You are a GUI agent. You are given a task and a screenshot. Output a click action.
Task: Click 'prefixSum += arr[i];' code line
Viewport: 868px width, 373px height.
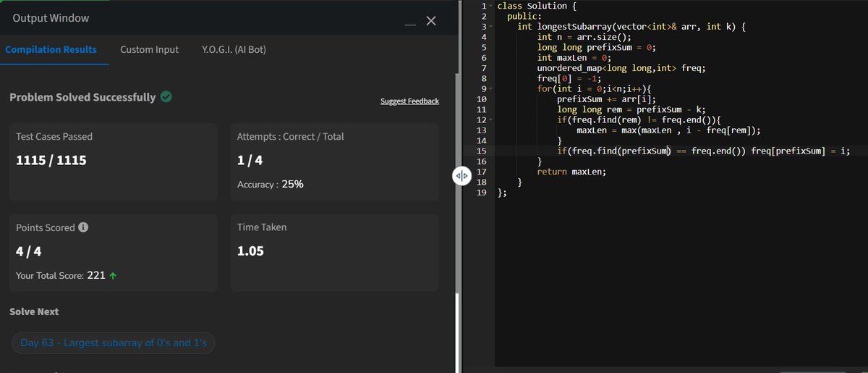tap(607, 99)
